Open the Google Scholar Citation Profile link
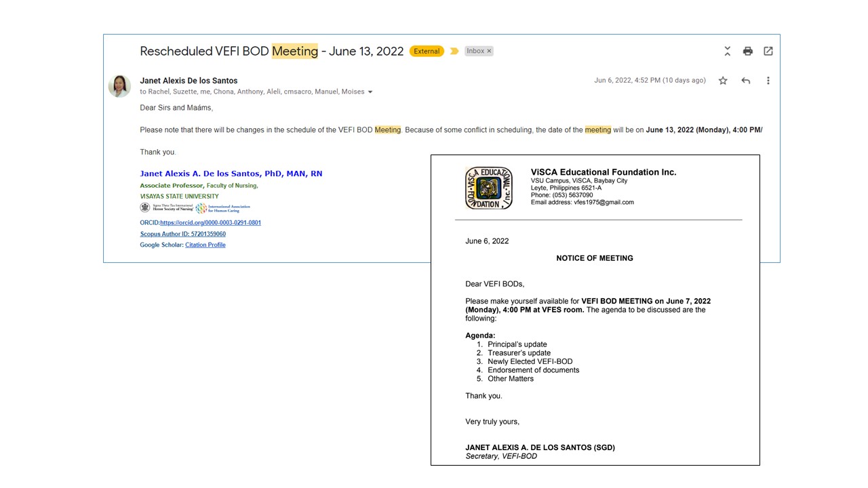The image size is (868, 488). (x=205, y=245)
